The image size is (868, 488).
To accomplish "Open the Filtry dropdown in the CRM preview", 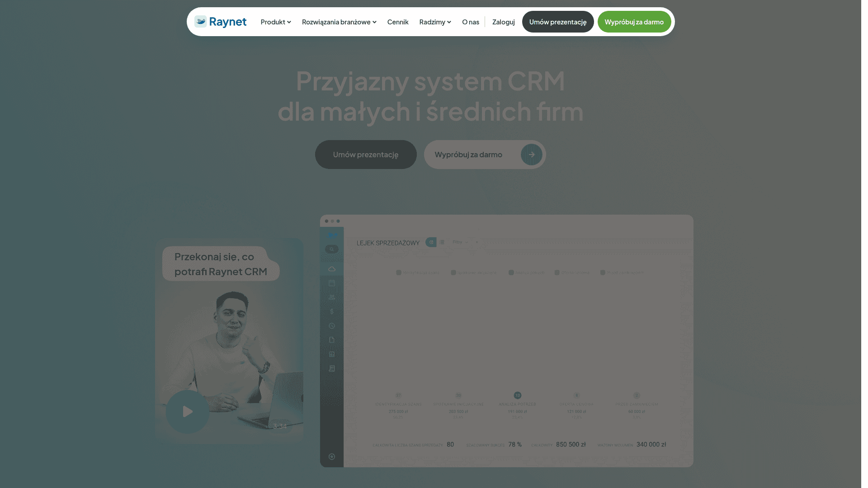I will (x=460, y=242).
